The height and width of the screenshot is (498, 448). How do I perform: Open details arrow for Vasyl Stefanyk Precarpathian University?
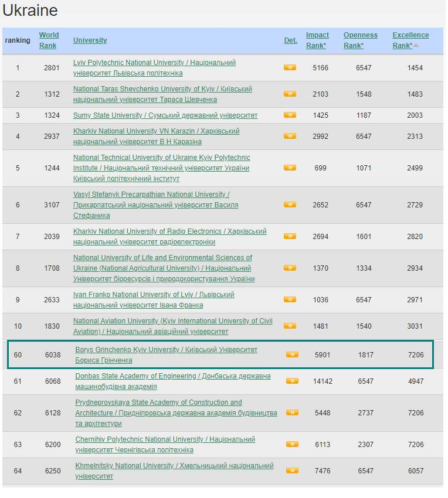pyautogui.click(x=290, y=204)
